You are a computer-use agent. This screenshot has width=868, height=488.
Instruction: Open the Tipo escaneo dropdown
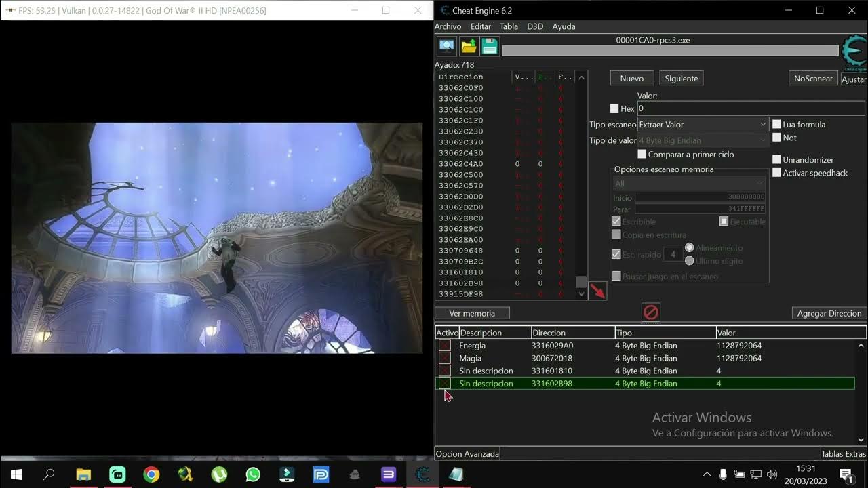click(703, 125)
